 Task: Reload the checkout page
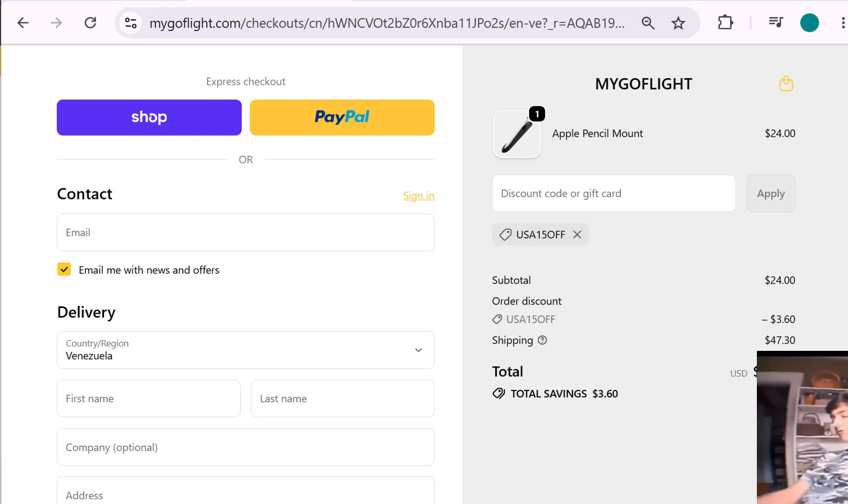click(90, 23)
